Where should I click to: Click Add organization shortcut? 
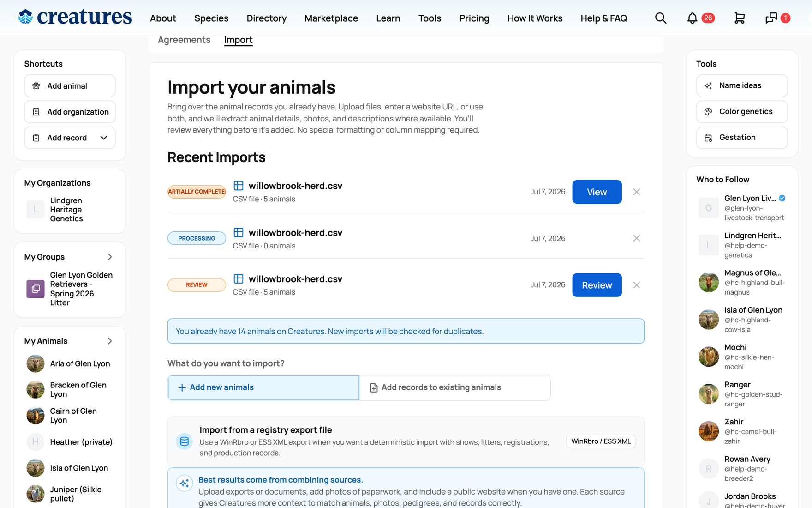pyautogui.click(x=70, y=112)
